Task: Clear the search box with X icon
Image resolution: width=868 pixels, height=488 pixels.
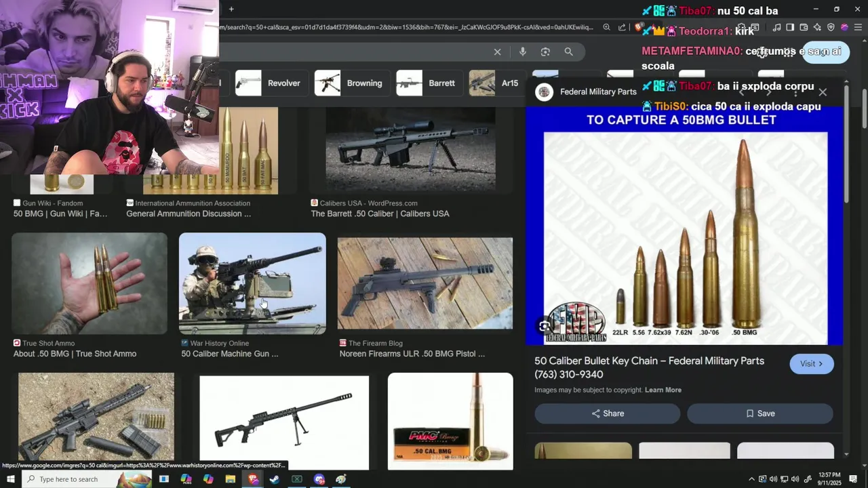Action: click(x=497, y=52)
